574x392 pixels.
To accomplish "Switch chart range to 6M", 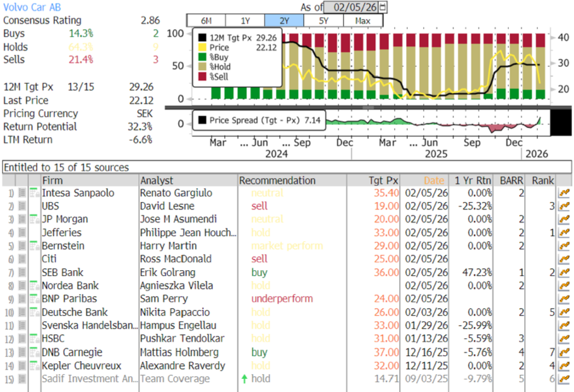I will click(x=205, y=21).
